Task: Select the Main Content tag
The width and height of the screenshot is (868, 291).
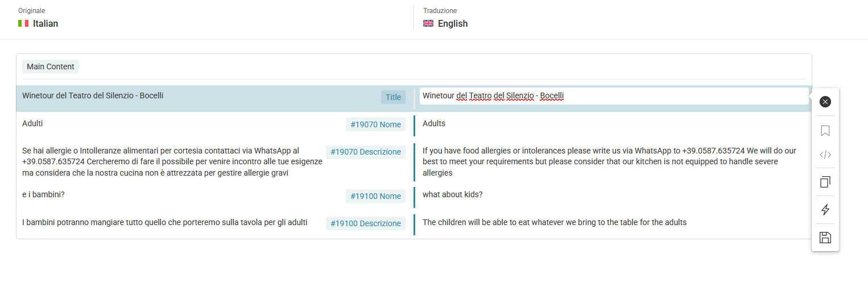Action: coord(51,66)
